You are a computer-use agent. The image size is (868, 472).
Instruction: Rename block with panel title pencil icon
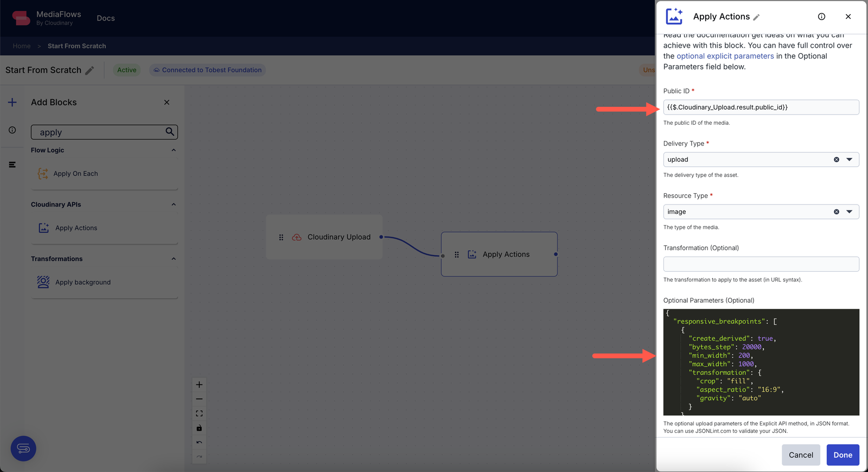[x=756, y=17]
